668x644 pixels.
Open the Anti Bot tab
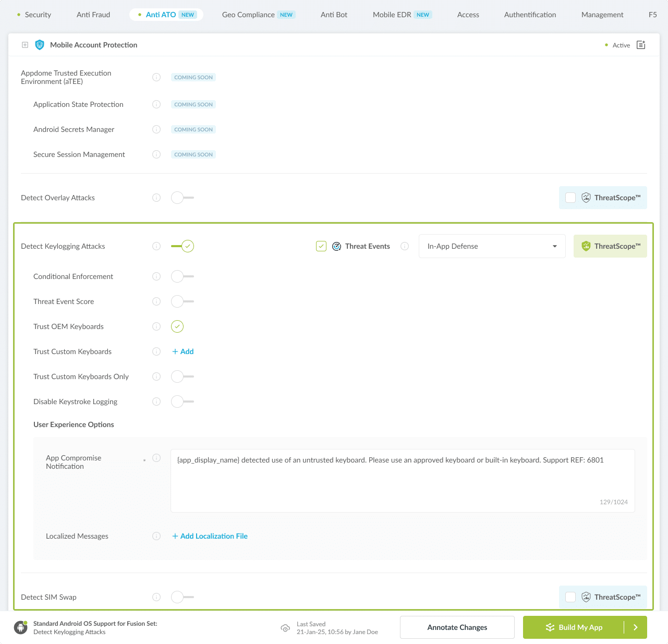[x=334, y=15]
